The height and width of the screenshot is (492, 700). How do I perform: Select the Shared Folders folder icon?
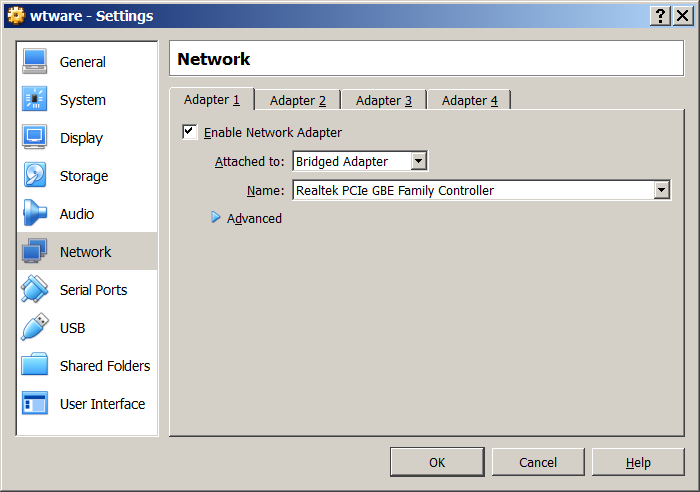click(x=35, y=366)
